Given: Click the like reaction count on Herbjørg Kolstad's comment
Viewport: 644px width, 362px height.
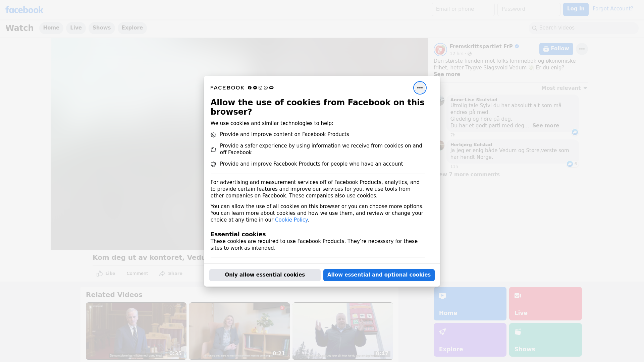Looking at the screenshot, I should pyautogui.click(x=572, y=164).
